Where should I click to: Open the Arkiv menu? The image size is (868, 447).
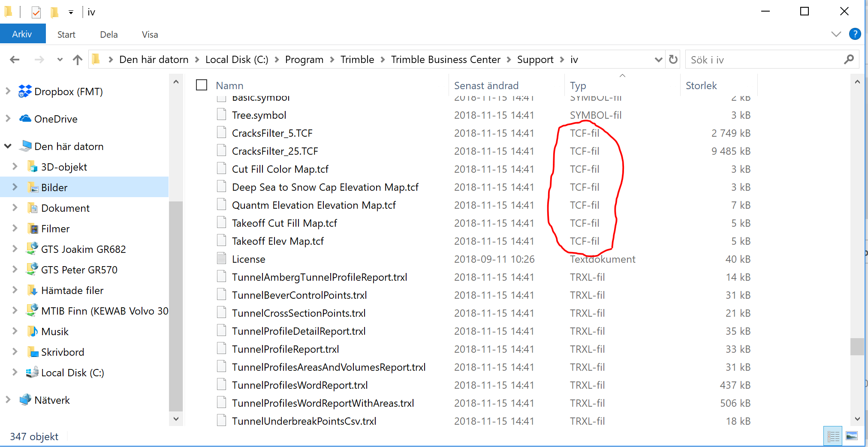[22, 34]
